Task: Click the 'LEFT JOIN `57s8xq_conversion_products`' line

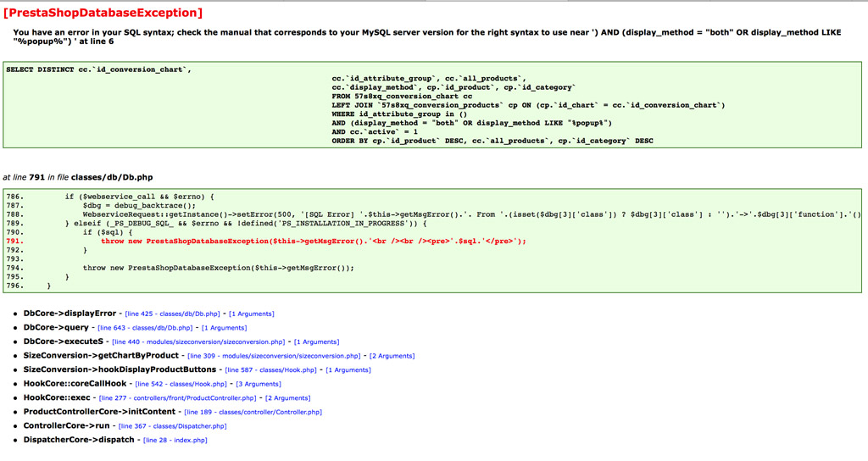Action: pos(528,105)
